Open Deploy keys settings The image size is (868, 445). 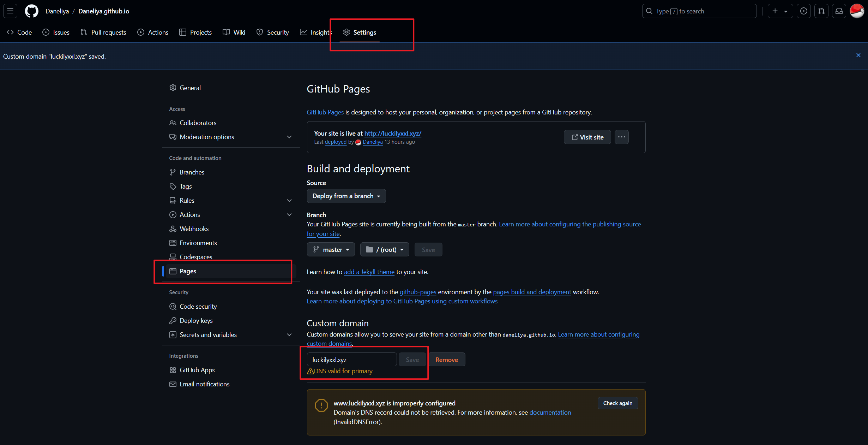point(231,320)
